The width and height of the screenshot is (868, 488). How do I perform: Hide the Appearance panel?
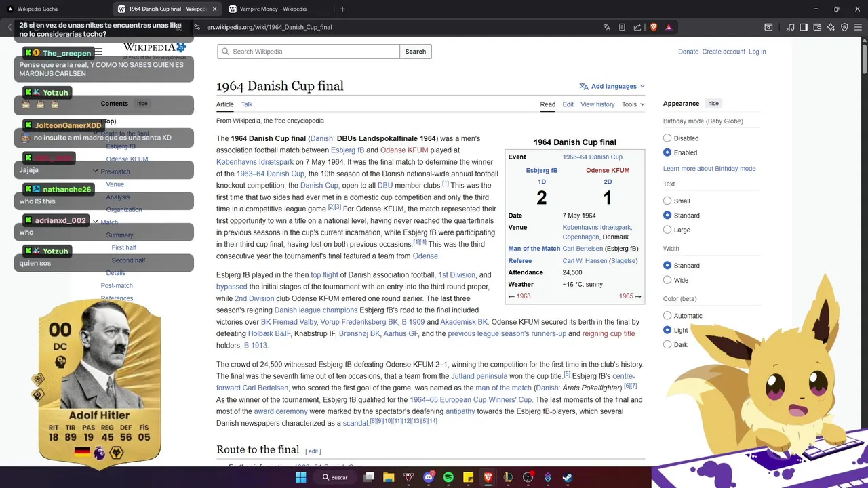(x=713, y=104)
